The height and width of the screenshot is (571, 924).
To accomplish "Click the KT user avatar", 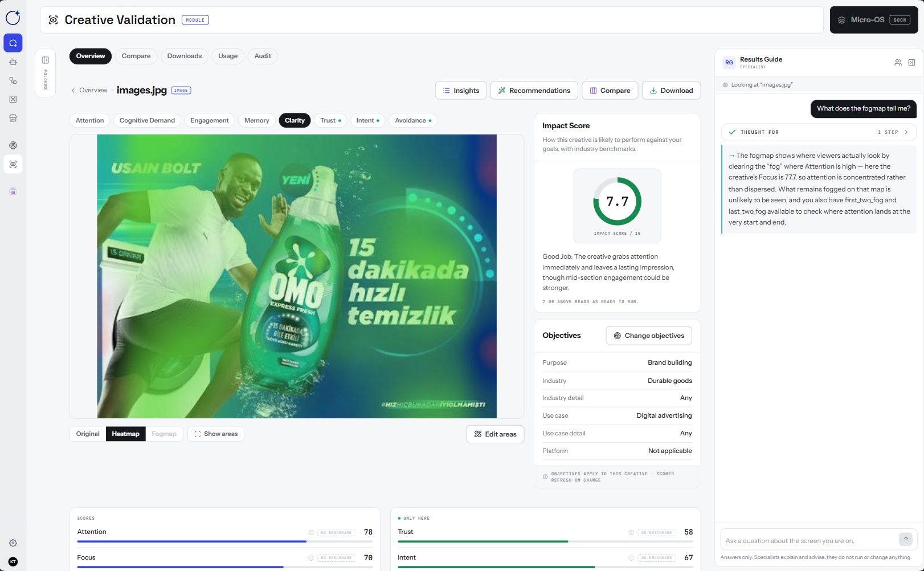I will (13, 562).
